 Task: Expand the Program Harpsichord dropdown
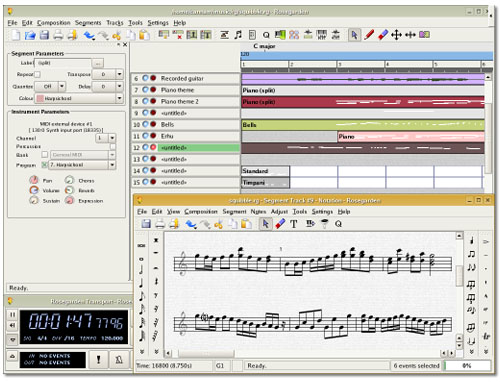click(82, 165)
